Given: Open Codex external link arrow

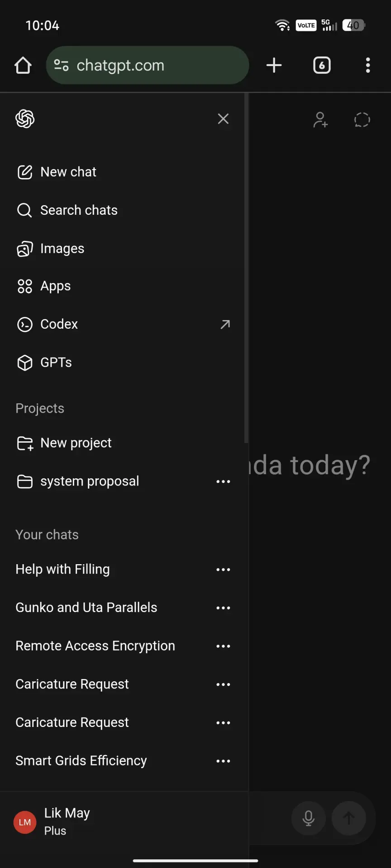Looking at the screenshot, I should 225,324.
